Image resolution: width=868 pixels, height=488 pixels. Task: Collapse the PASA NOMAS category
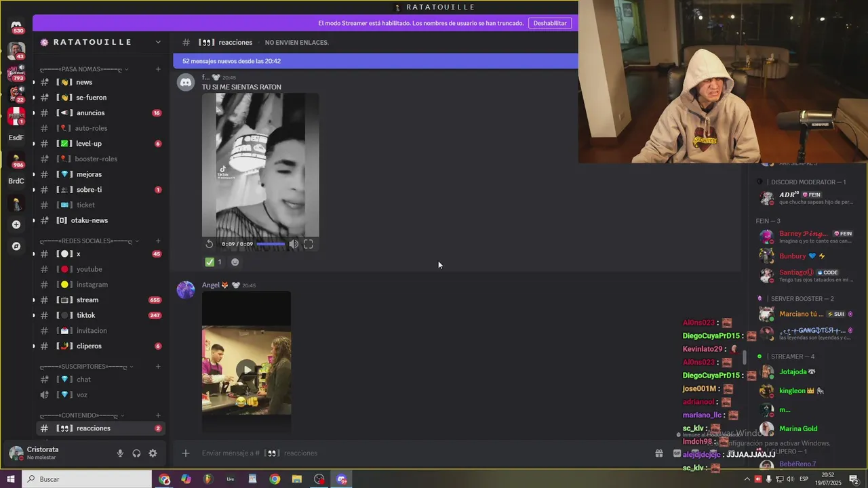pos(84,69)
